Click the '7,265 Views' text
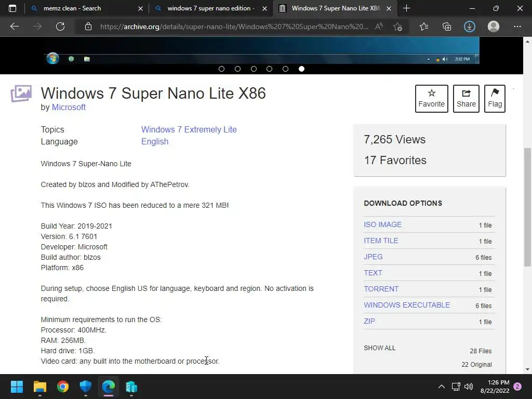The width and height of the screenshot is (532, 399). click(x=395, y=139)
